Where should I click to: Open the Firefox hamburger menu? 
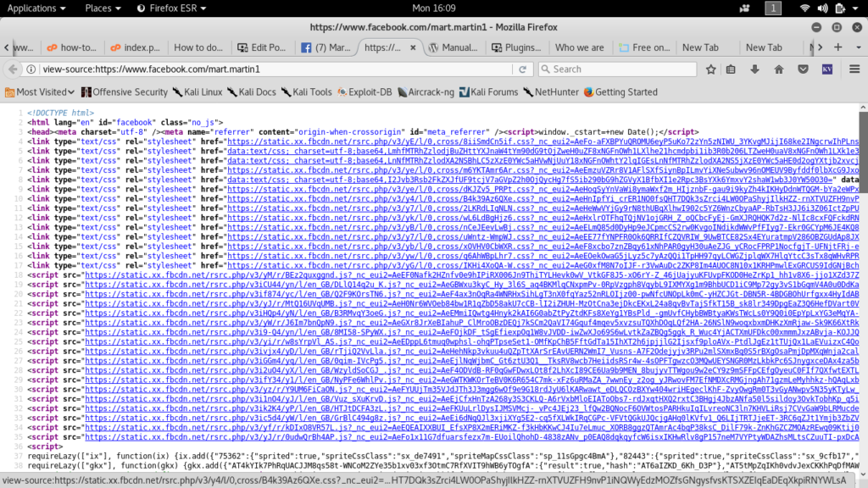click(x=854, y=69)
